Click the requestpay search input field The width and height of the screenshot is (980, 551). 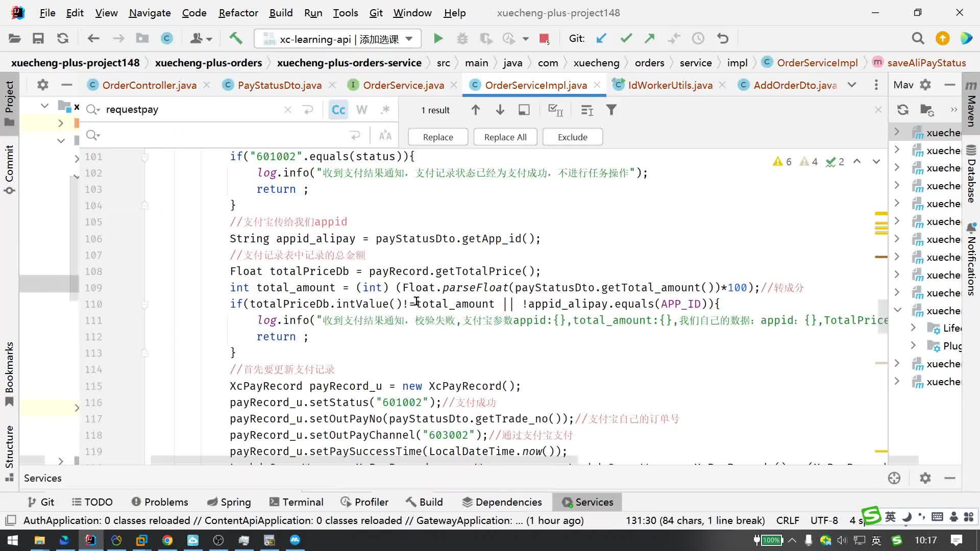193,110
